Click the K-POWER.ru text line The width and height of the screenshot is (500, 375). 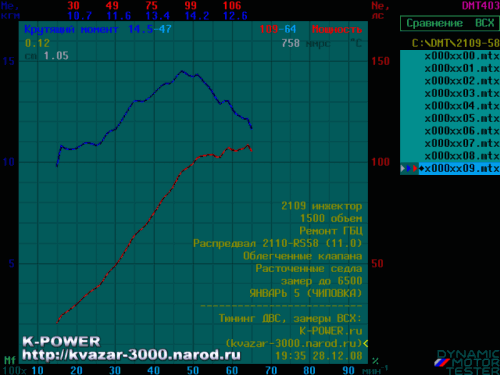click(x=330, y=331)
